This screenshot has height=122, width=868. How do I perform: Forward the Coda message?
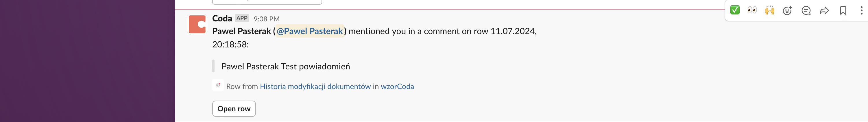pyautogui.click(x=824, y=10)
